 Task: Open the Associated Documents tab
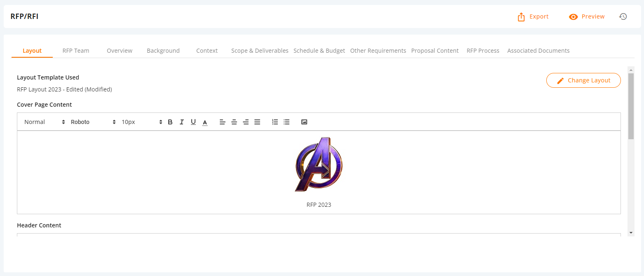coord(538,51)
